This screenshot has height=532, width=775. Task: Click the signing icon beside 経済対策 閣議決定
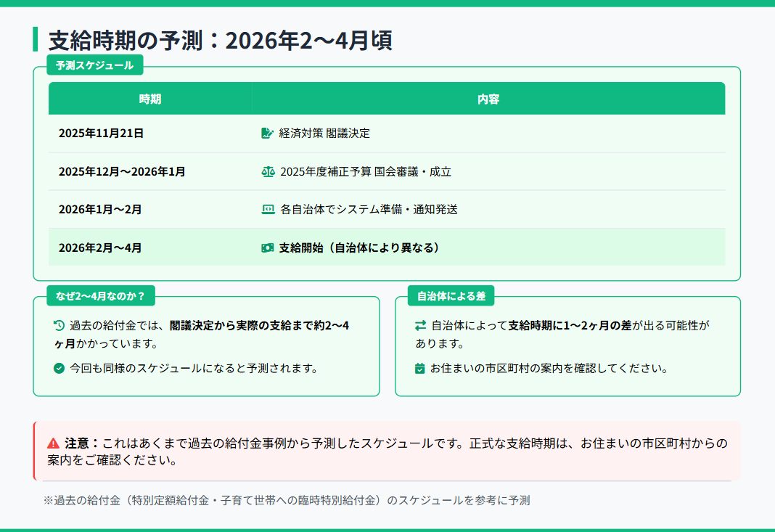pyautogui.click(x=267, y=134)
